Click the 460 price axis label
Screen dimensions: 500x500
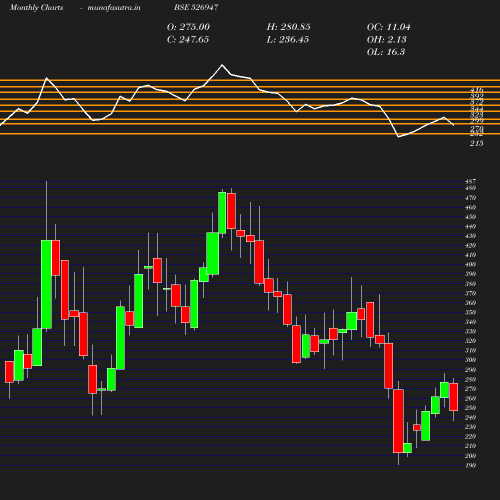pos(471,207)
